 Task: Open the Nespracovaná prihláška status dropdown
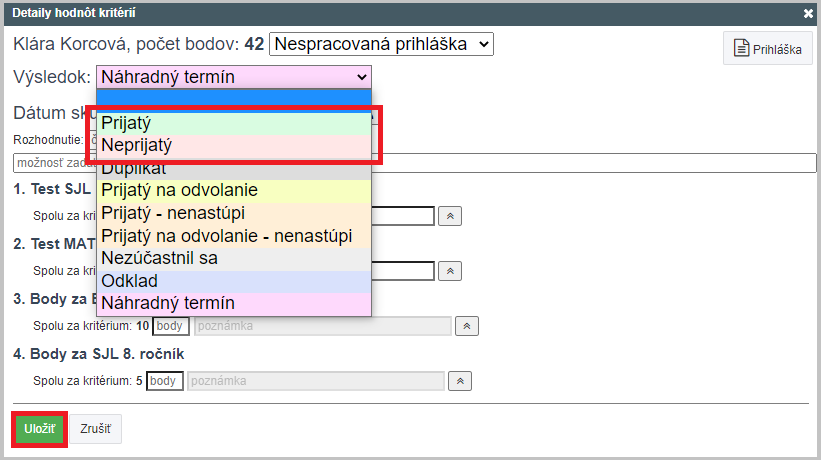(x=381, y=44)
